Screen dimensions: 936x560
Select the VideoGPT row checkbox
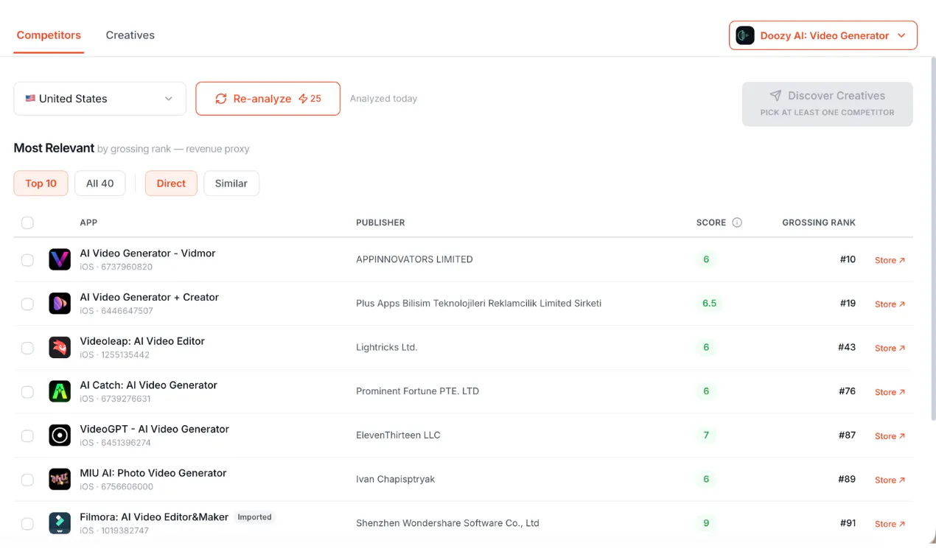27,436
